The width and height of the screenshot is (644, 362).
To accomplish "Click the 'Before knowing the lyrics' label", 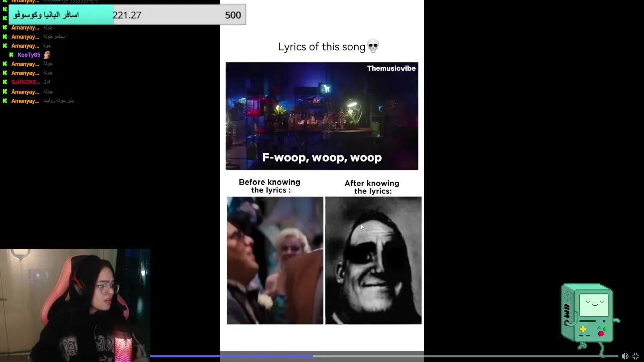I will click(270, 186).
